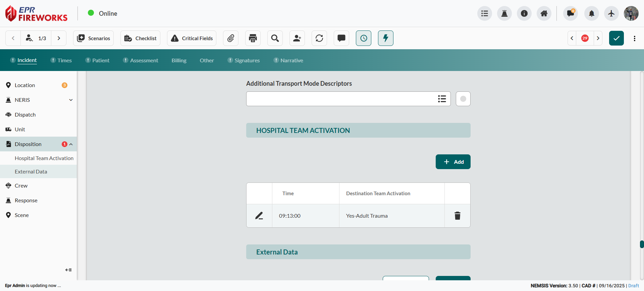Click the home icon in header
Screen dimensions: 644x291
tap(544, 13)
